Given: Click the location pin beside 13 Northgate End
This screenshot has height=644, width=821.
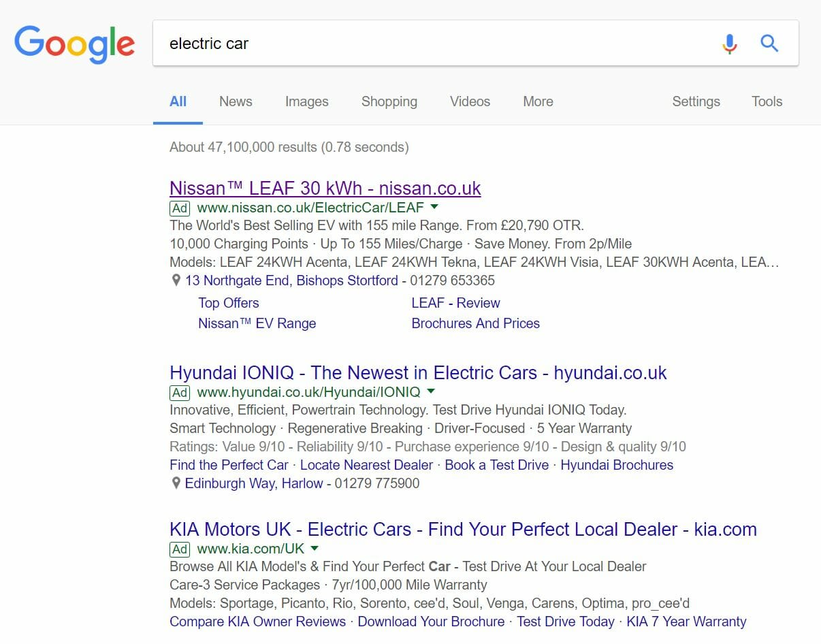Looking at the screenshot, I should click(176, 280).
